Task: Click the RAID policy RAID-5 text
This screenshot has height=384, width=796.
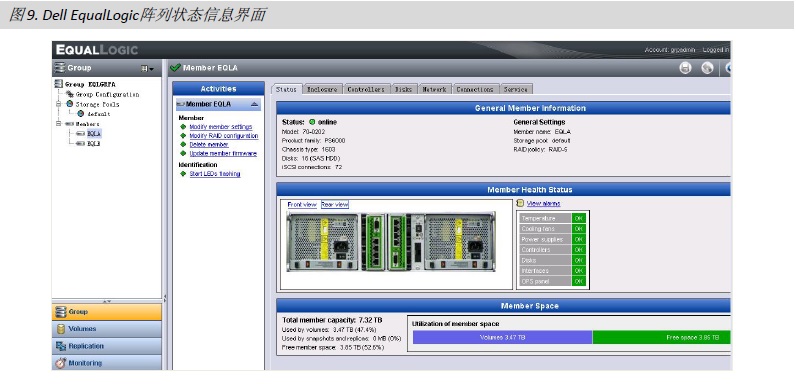Action: tap(542, 149)
